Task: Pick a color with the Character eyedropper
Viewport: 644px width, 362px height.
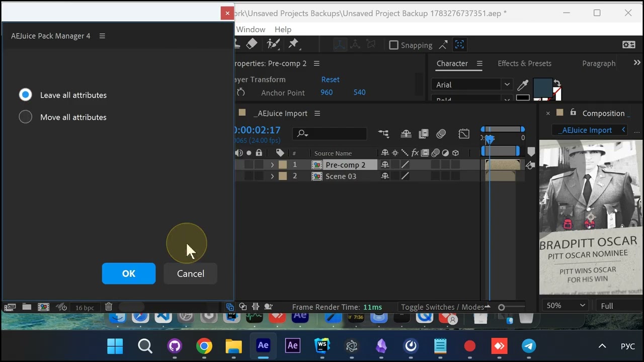Action: pyautogui.click(x=523, y=84)
